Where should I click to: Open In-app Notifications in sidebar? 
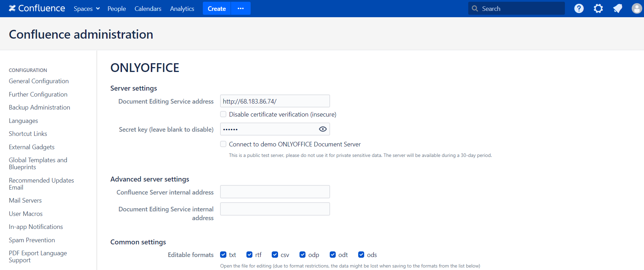coord(36,227)
